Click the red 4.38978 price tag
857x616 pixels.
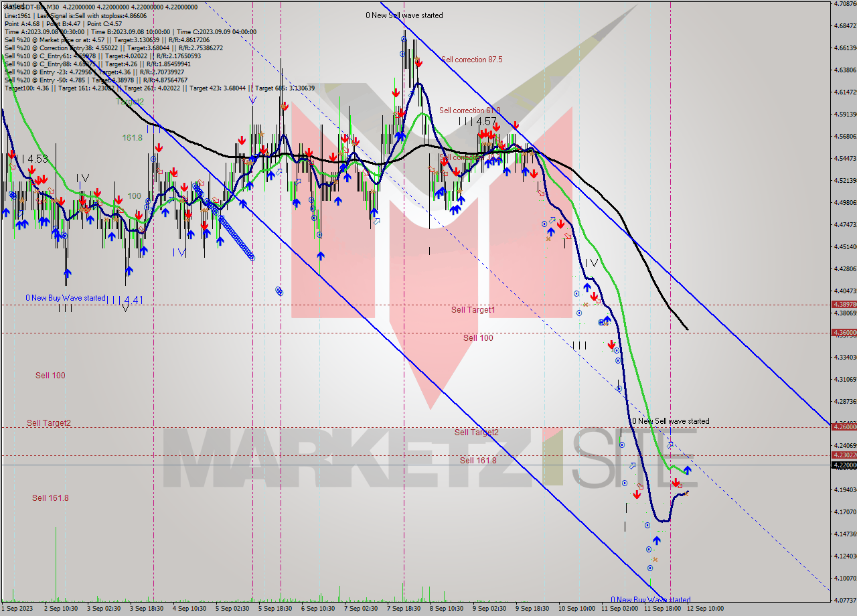pos(843,304)
